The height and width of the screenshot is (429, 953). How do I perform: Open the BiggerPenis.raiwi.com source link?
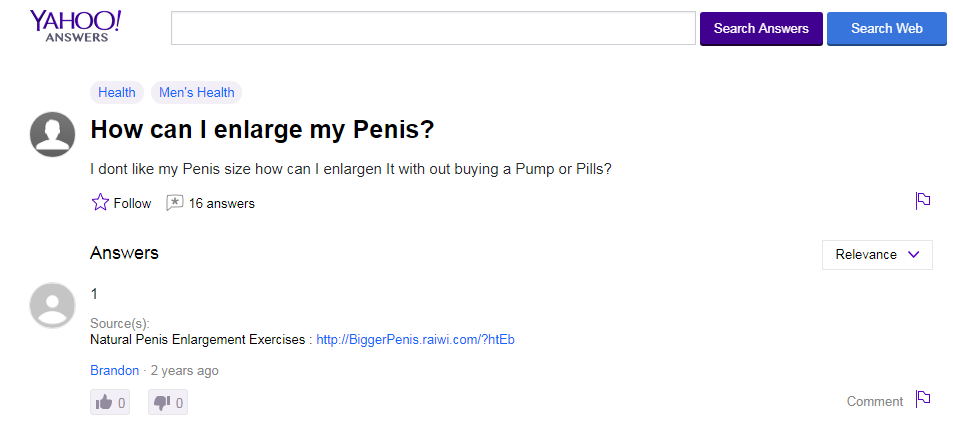(416, 340)
